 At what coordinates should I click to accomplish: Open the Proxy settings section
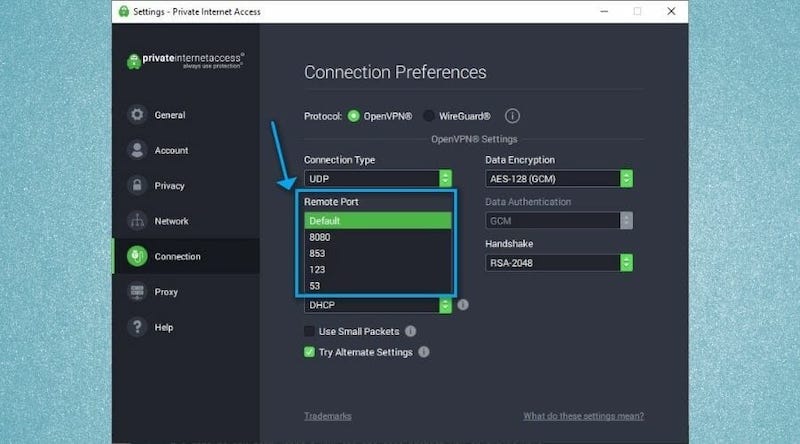click(x=186, y=292)
